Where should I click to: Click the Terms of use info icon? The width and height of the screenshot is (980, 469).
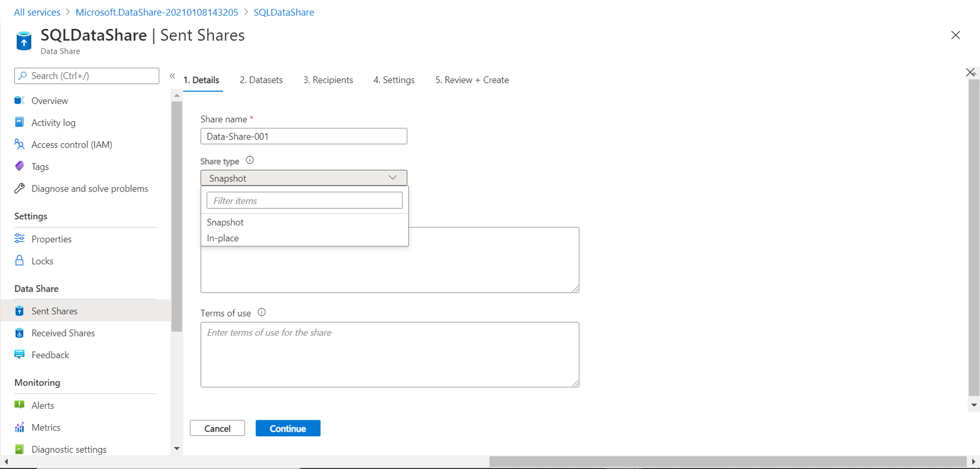262,312
